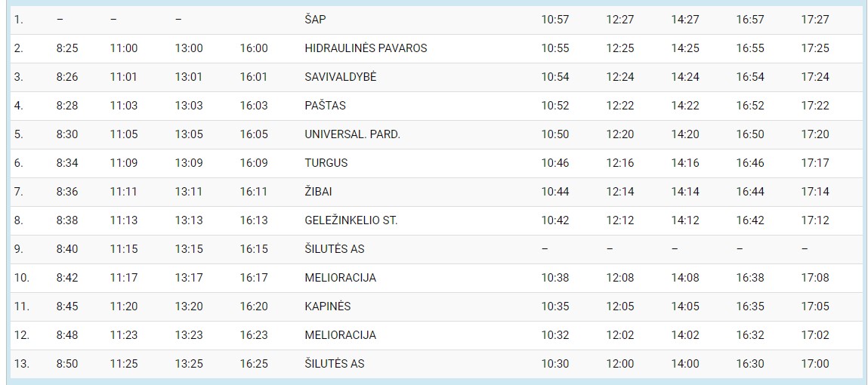Select the 13:15 time for ŠILUTĖS AS
Screen dimensions: 868x385
coord(189,249)
